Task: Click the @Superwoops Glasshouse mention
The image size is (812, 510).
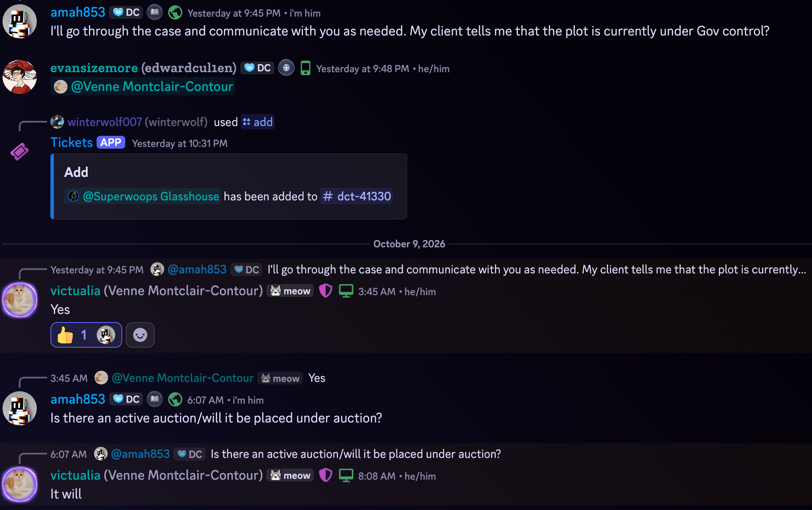Action: tap(143, 196)
